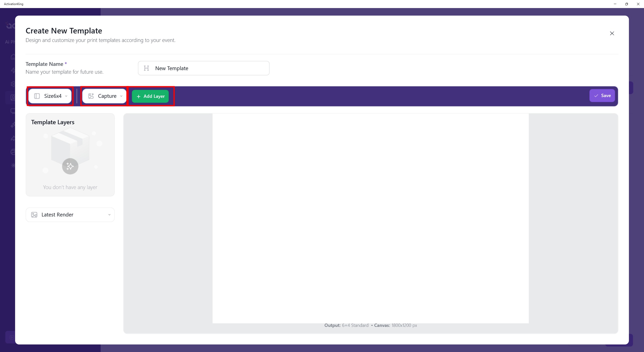The width and height of the screenshot is (644, 352).
Task: Save the new template
Action: coord(602,96)
